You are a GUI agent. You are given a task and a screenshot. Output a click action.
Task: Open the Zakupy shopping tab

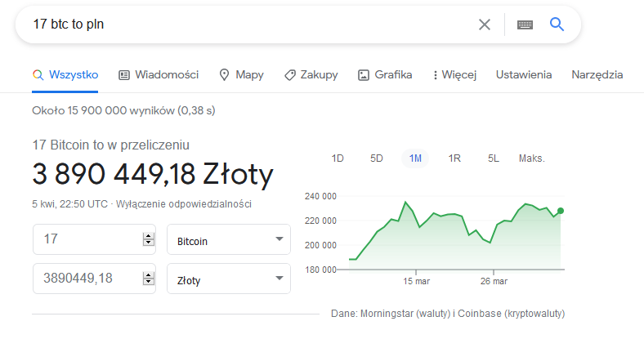[x=311, y=74]
